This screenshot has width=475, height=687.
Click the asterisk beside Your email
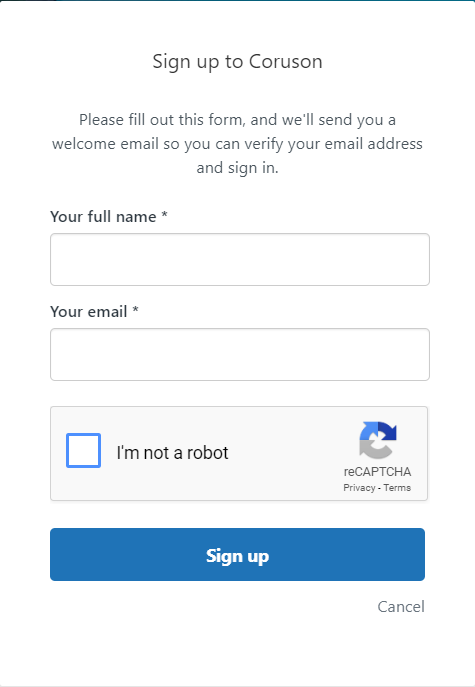click(135, 310)
